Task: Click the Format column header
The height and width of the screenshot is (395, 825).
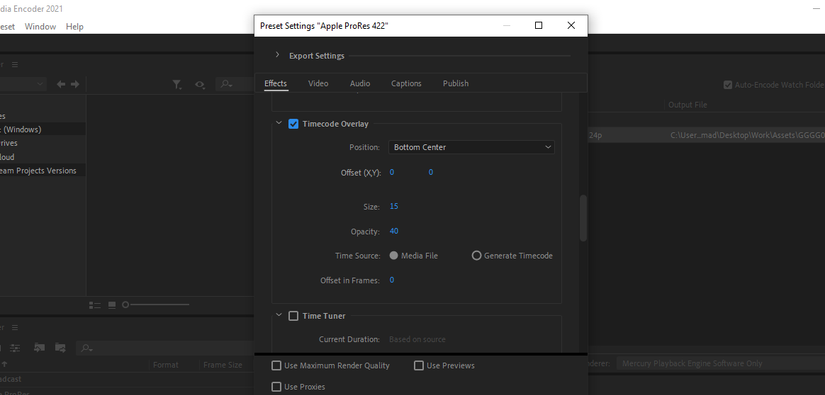Action: coord(166,364)
